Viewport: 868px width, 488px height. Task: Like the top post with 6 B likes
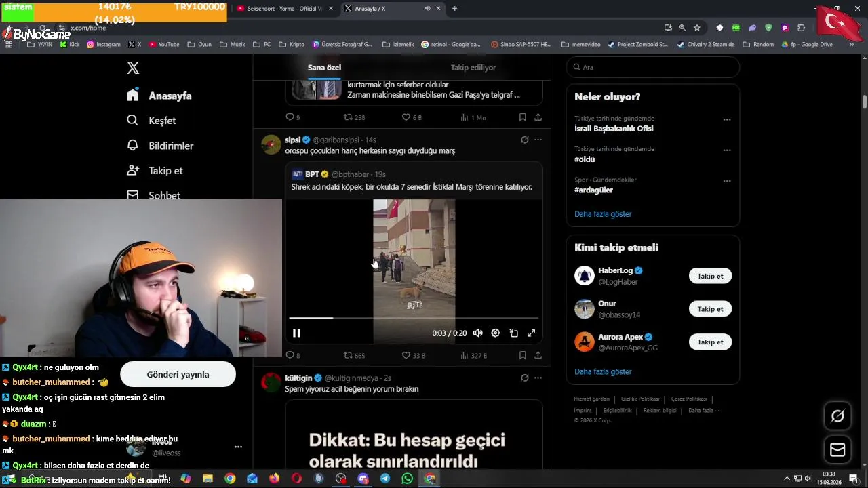point(412,117)
